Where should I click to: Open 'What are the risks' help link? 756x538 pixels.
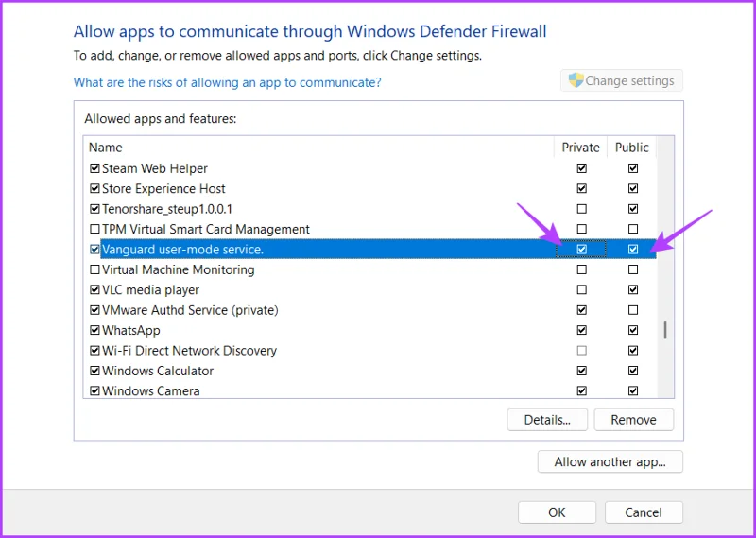[x=227, y=82]
